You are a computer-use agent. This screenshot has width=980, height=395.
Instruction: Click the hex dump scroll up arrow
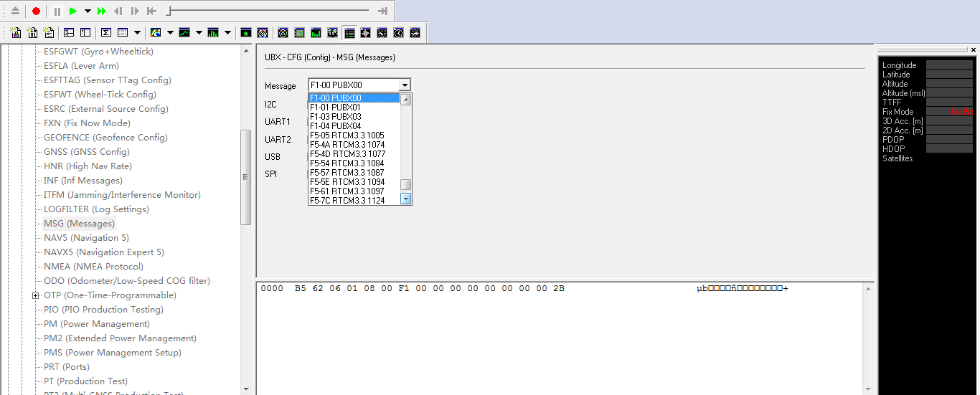pyautogui.click(x=869, y=288)
